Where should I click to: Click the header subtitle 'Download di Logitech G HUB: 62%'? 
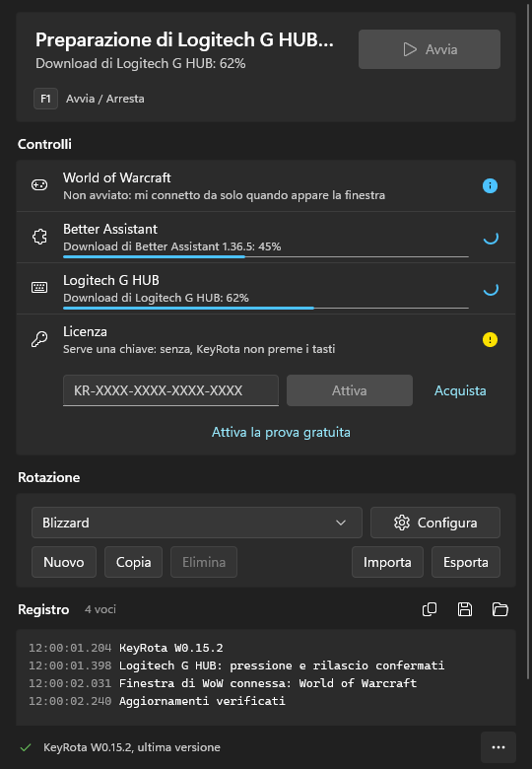(141, 63)
